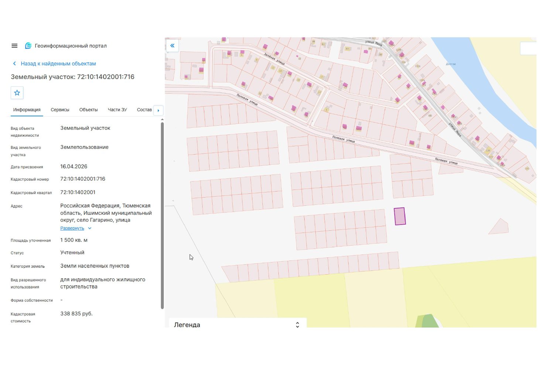Click the highlighted purple parcel on the map
The image size is (554, 392).
point(400,216)
